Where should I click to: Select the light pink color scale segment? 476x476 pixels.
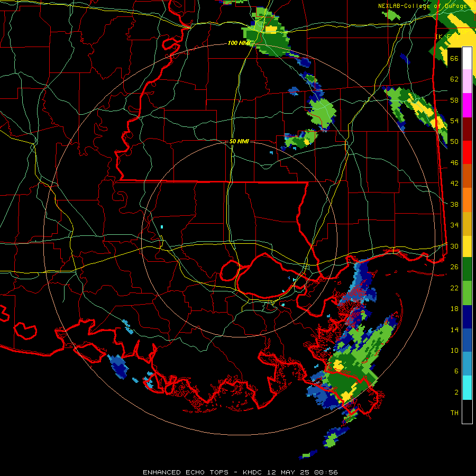coord(467,81)
